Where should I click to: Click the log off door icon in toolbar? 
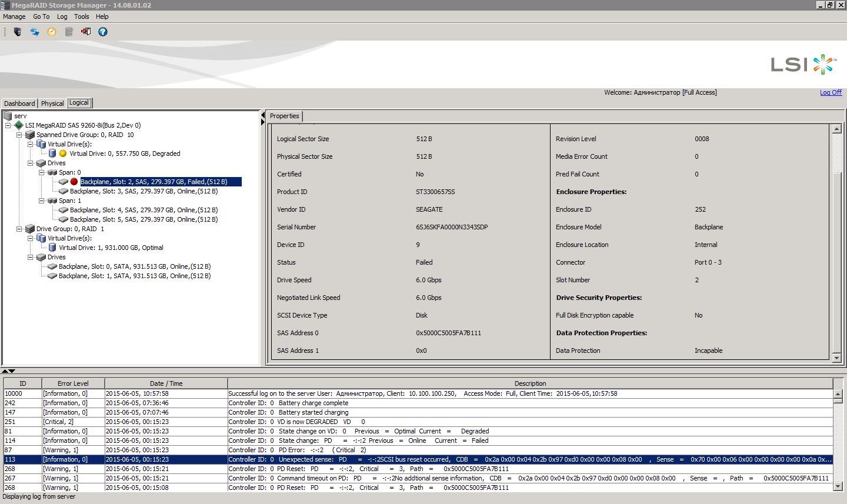click(x=86, y=32)
